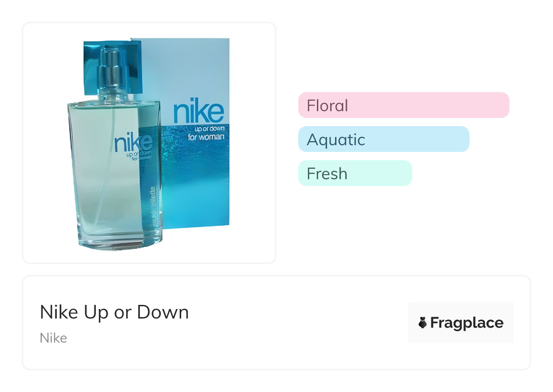This screenshot has width=553, height=392.
Task: Click 'nike' logo printed on the bottle
Action: tap(133, 142)
